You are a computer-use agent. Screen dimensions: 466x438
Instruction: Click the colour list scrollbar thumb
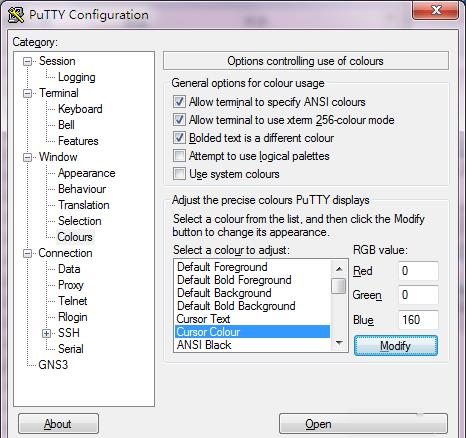pos(339,286)
